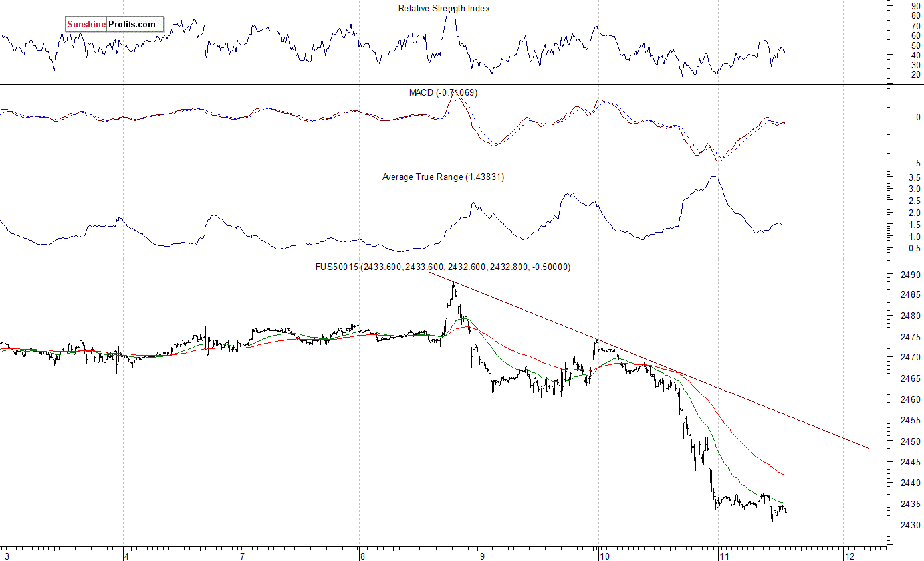Click the end of the red moving average
Image resolution: width=924 pixels, height=561 pixels.
[786, 475]
